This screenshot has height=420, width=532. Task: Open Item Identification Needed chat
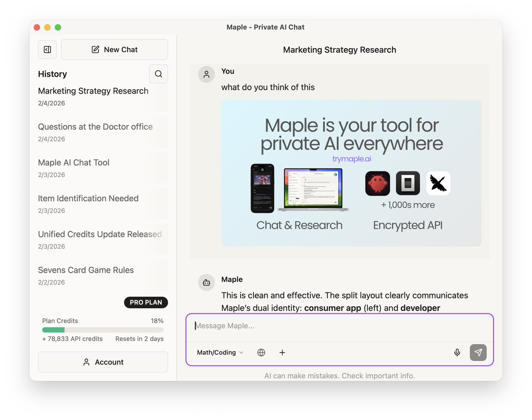point(103,204)
